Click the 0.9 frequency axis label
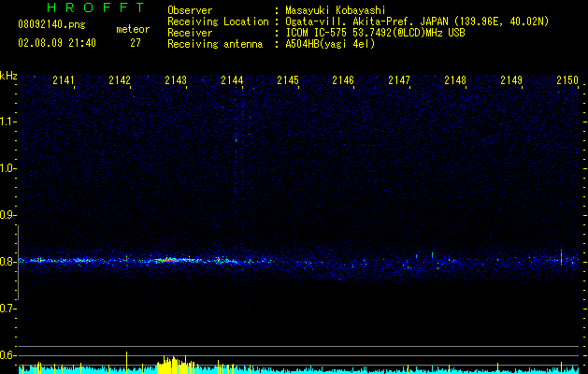This screenshot has width=588, height=374. pos(8,215)
